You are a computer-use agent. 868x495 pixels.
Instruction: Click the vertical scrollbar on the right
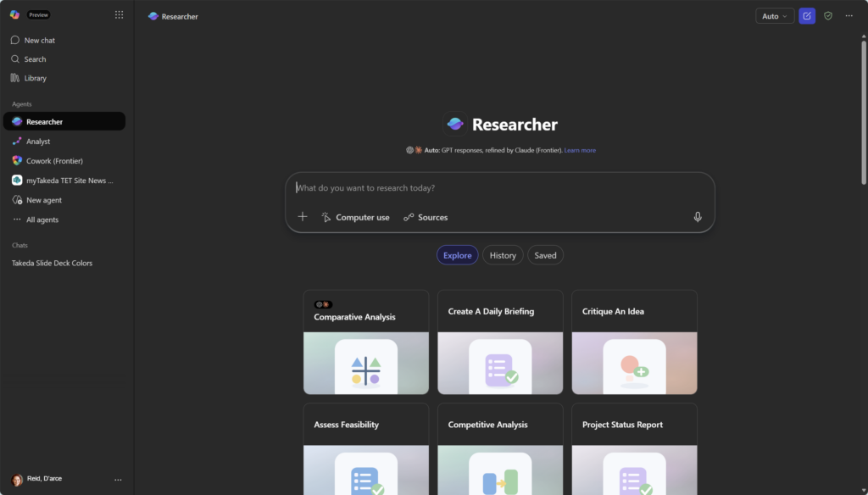pos(864,113)
